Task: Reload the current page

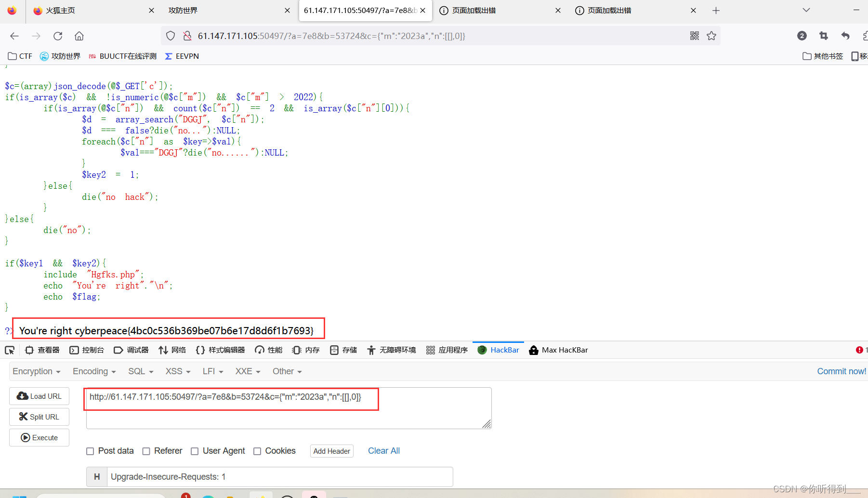Action: (x=58, y=36)
